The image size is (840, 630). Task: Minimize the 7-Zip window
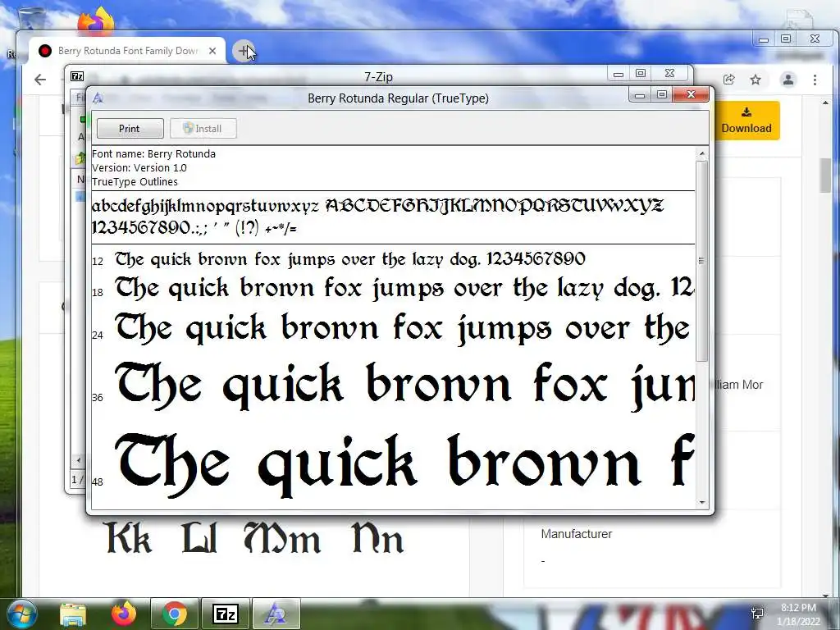tap(619, 73)
